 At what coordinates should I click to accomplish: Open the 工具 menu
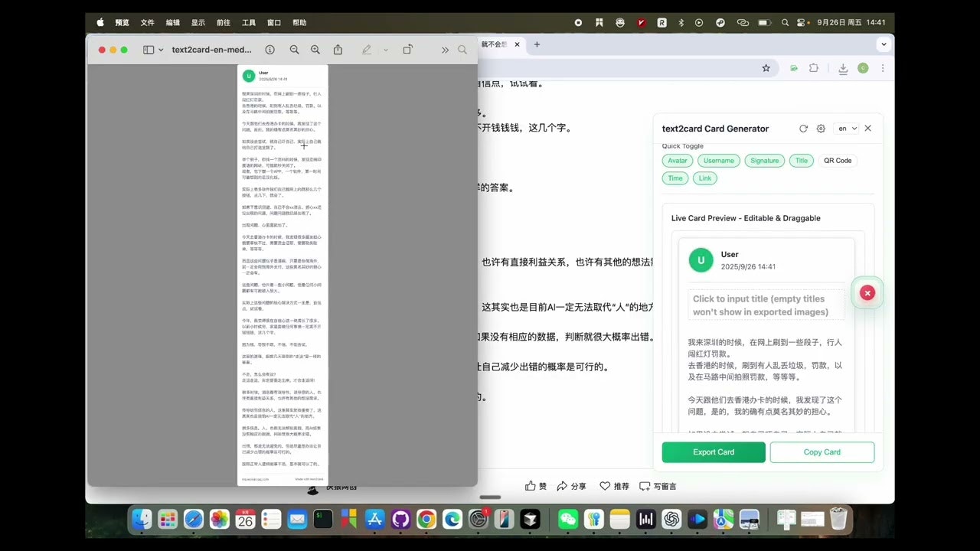coord(249,23)
